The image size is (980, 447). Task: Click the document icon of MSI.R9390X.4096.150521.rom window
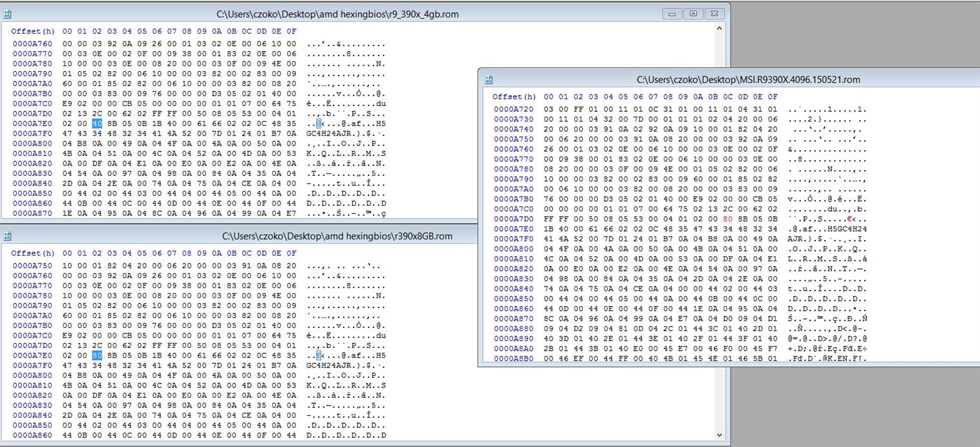(489, 80)
